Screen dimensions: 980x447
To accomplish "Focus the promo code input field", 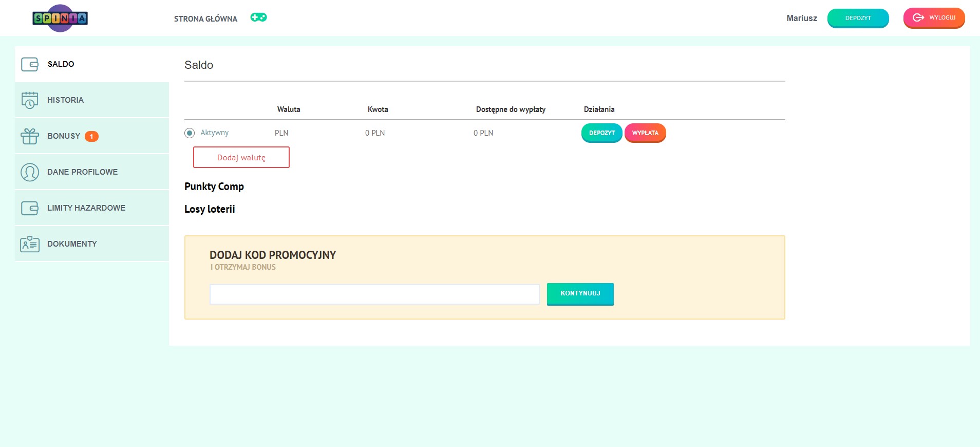I will point(374,294).
